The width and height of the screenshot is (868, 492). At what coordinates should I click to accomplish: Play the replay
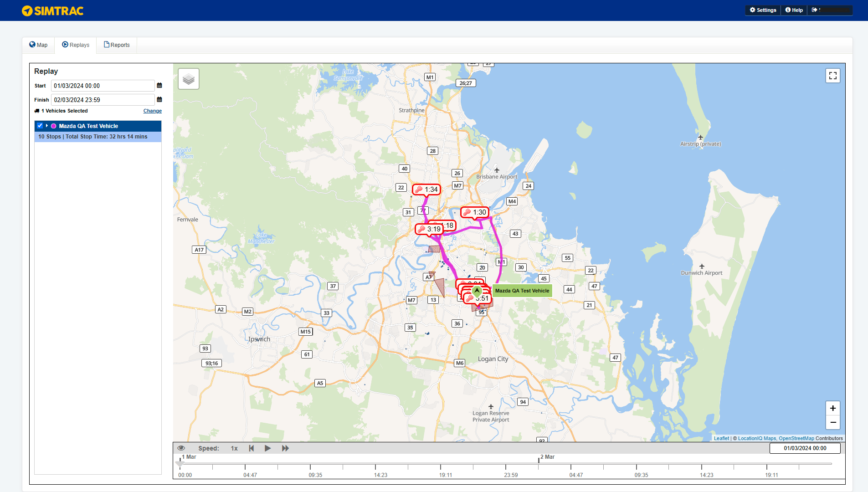(267, 448)
